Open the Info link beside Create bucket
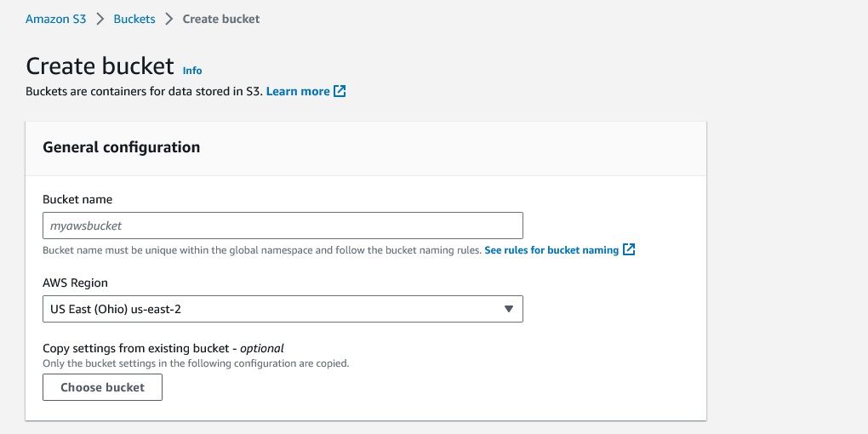This screenshot has width=868, height=434. click(192, 71)
